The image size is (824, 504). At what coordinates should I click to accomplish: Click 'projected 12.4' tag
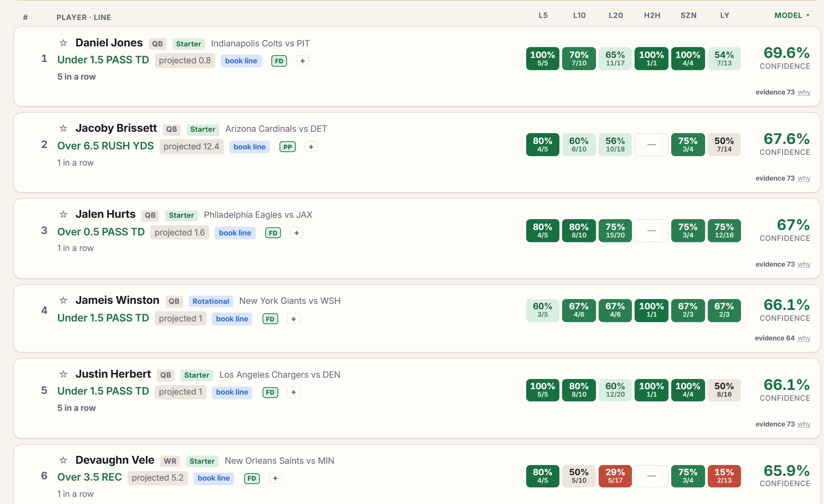191,147
